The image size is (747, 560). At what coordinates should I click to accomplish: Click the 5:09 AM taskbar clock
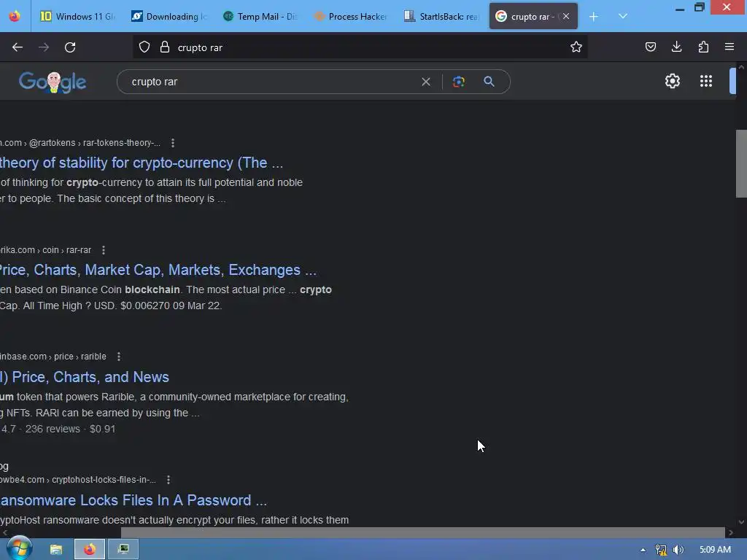coord(715,550)
